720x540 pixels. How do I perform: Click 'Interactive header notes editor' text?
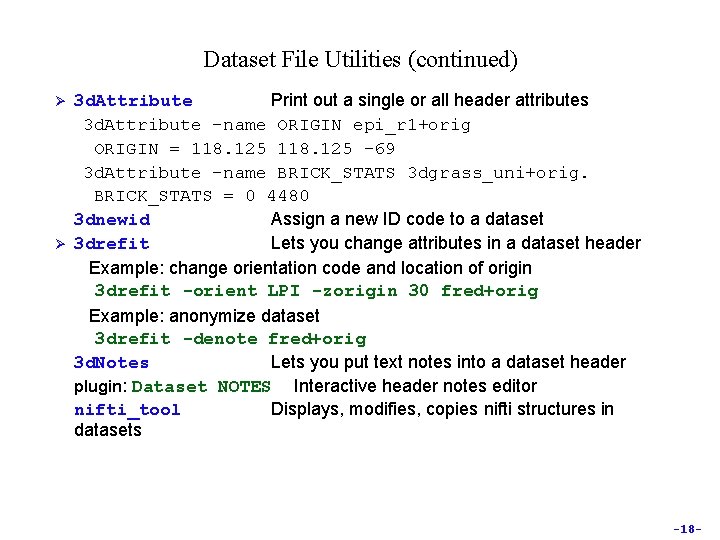[415, 386]
